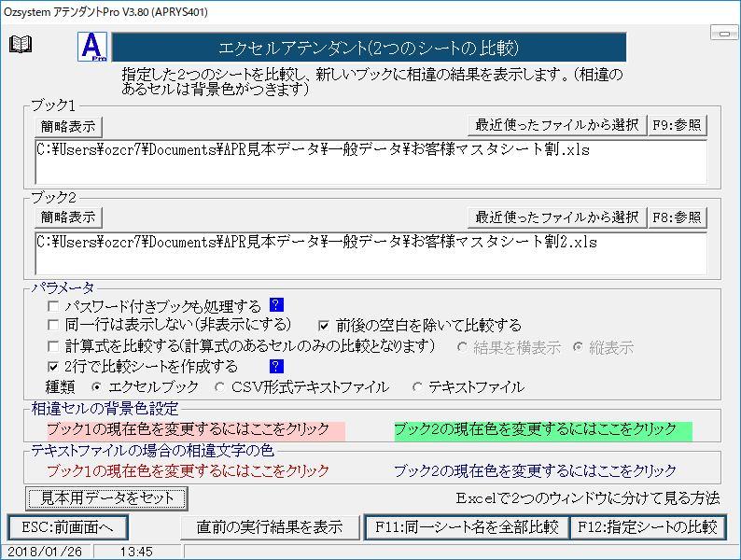Screen dimensions: 741x560
Task: Click the ブック1 file path field
Action: 371,161
